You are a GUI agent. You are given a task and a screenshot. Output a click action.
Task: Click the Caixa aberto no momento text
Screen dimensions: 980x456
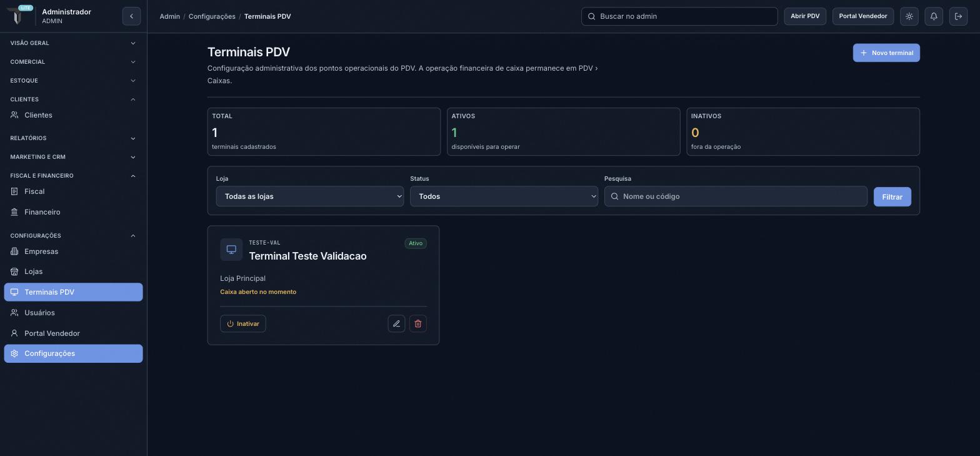coord(258,292)
